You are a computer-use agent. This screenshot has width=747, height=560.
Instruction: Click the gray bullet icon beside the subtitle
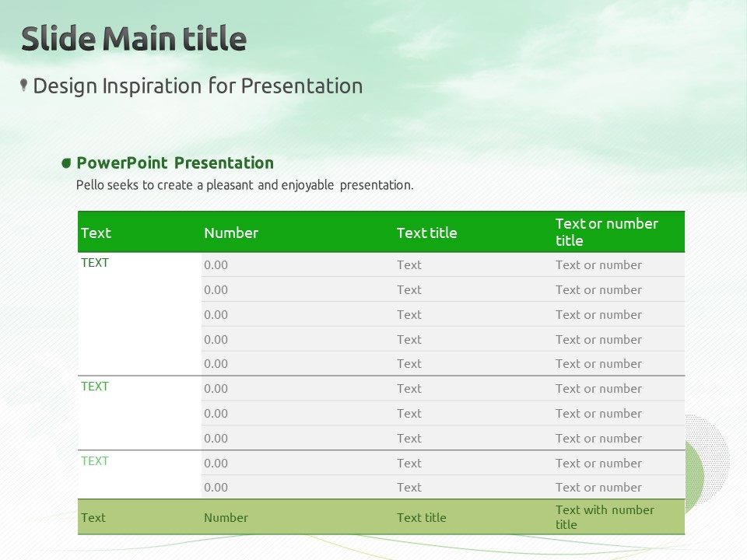[24, 86]
